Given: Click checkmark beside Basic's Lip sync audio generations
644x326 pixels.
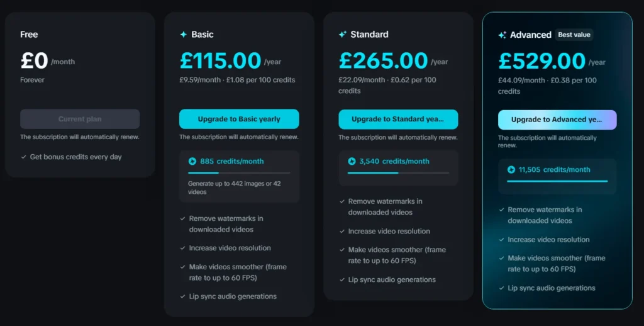Looking at the screenshot, I should pos(183,296).
